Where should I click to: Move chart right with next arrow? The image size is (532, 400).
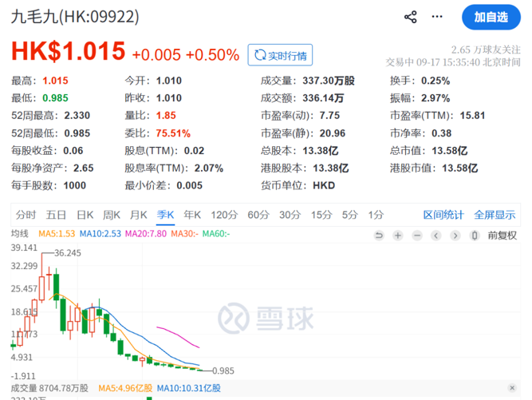(x=455, y=236)
